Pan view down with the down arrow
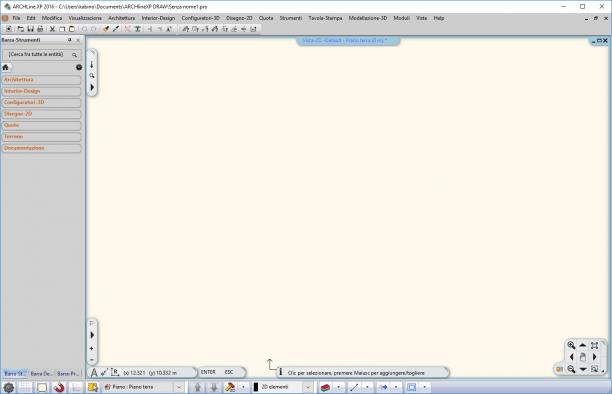Screen dimensions: 612x394 [583, 369]
